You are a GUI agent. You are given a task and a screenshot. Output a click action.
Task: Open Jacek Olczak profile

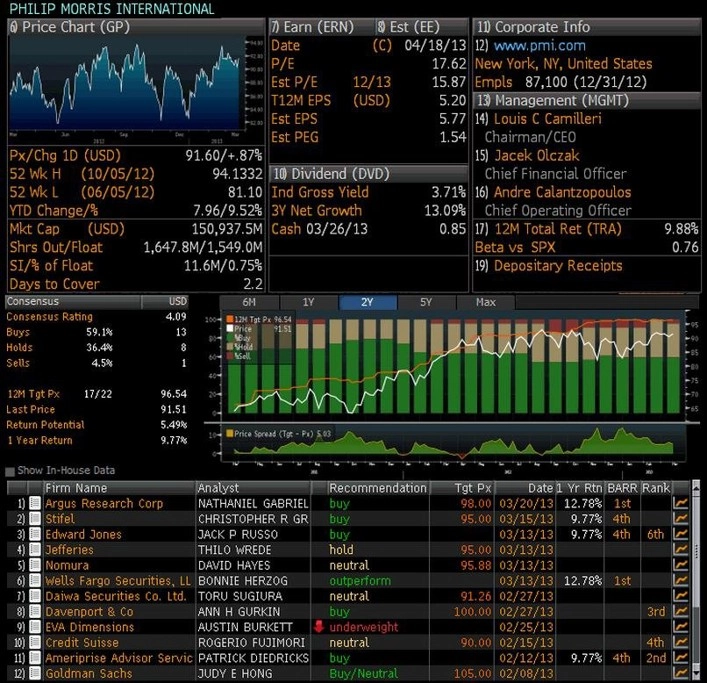click(x=537, y=156)
